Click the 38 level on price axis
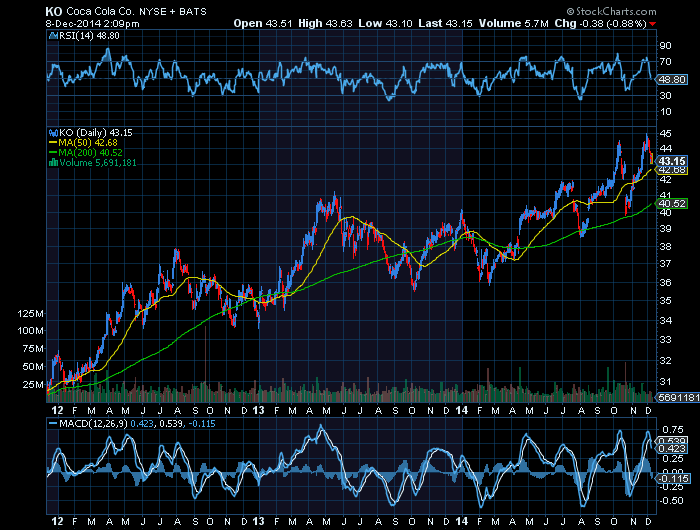This screenshot has height=530, width=700. tap(665, 246)
